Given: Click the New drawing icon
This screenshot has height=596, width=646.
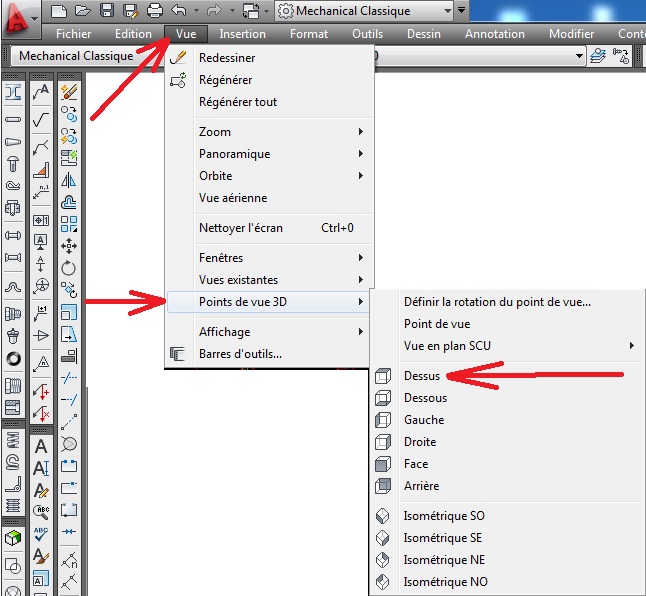Looking at the screenshot, I should coord(59,11).
